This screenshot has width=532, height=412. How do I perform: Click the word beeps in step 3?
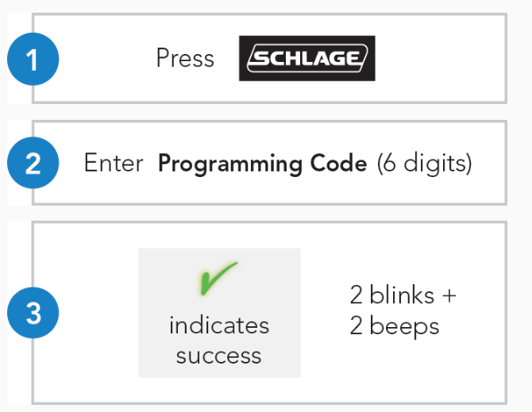pyautogui.click(x=405, y=326)
